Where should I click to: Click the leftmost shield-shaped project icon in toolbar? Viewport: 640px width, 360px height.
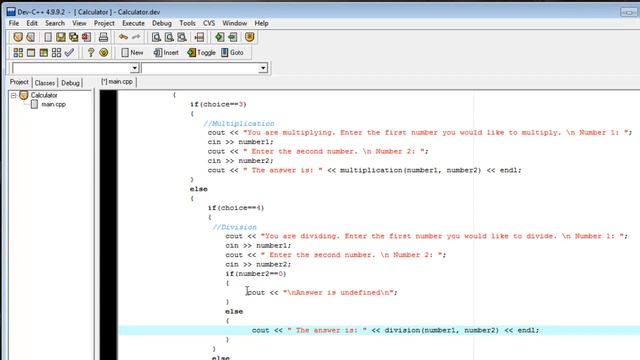(x=18, y=37)
